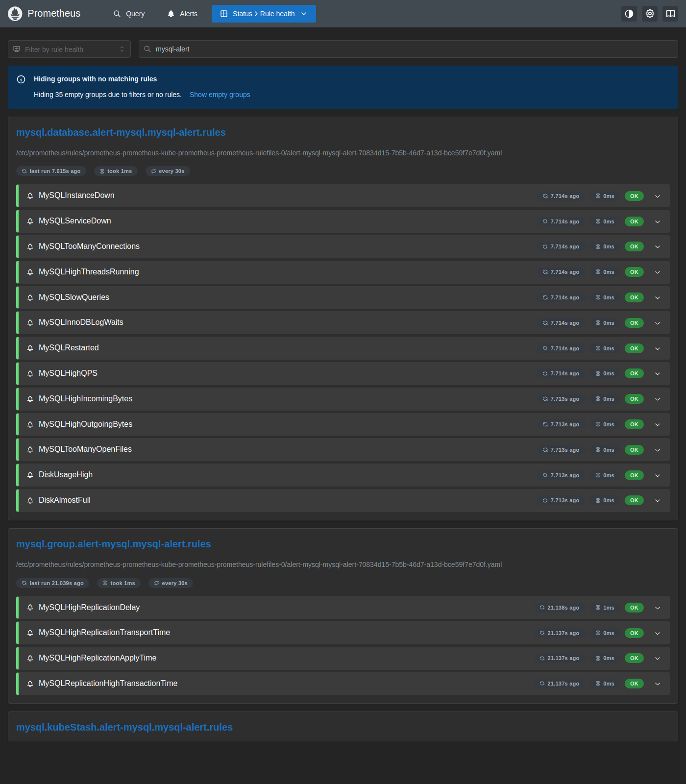Click the OK badge on the DiskAlmostFull row
This screenshot has height=784, width=686.
634,500
